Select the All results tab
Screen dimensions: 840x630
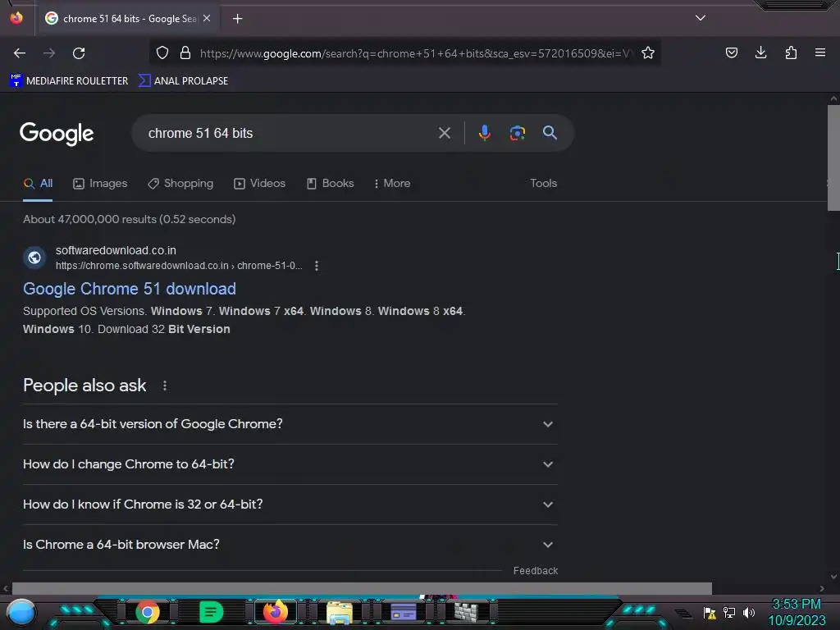[x=38, y=183]
